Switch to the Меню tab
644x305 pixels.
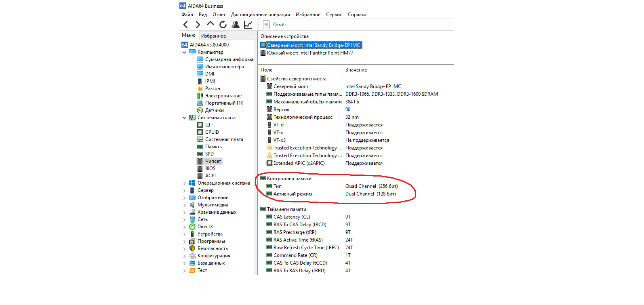click(x=189, y=35)
